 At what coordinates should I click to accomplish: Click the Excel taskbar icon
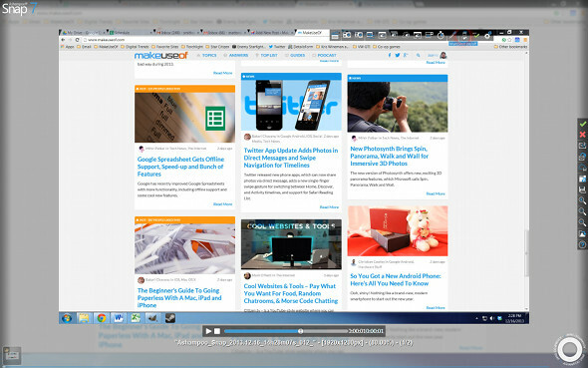pos(136,318)
